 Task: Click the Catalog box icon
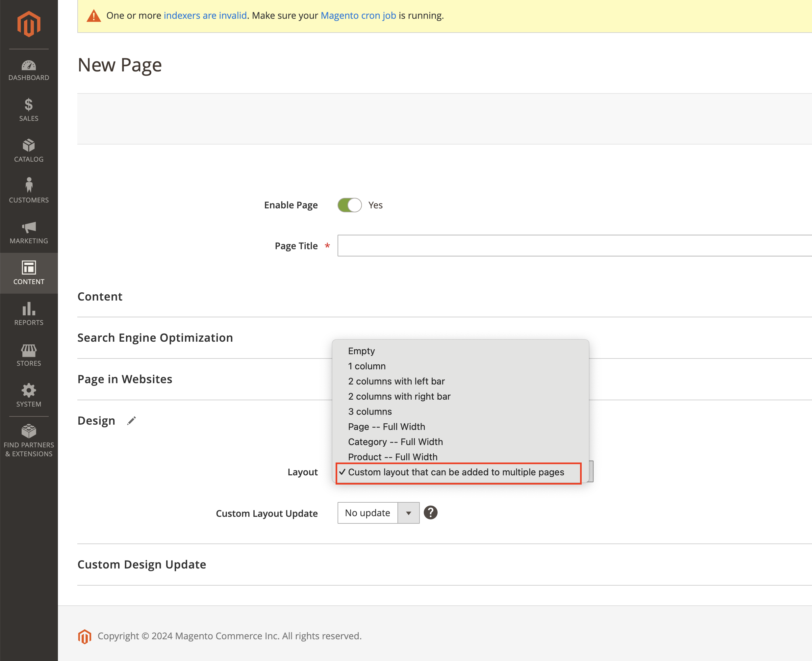click(29, 145)
